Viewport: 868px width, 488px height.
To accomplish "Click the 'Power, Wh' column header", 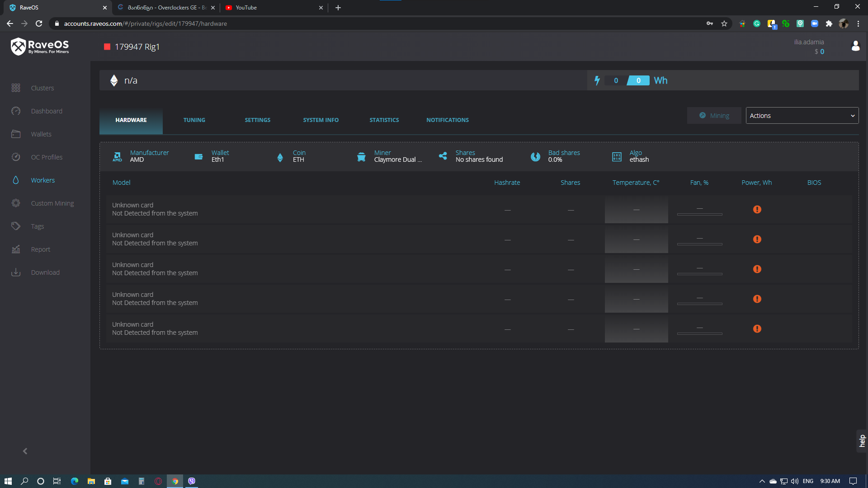I will [x=757, y=183].
